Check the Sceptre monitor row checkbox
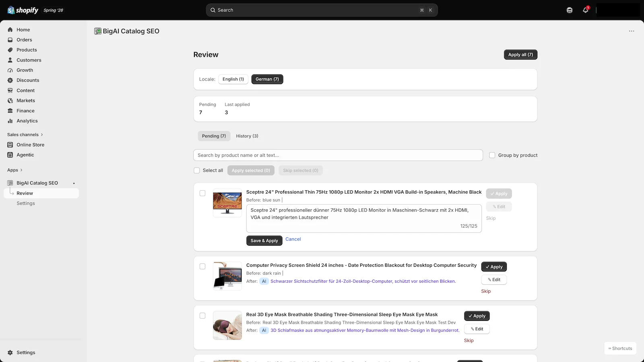The height and width of the screenshot is (362, 644). (x=202, y=193)
